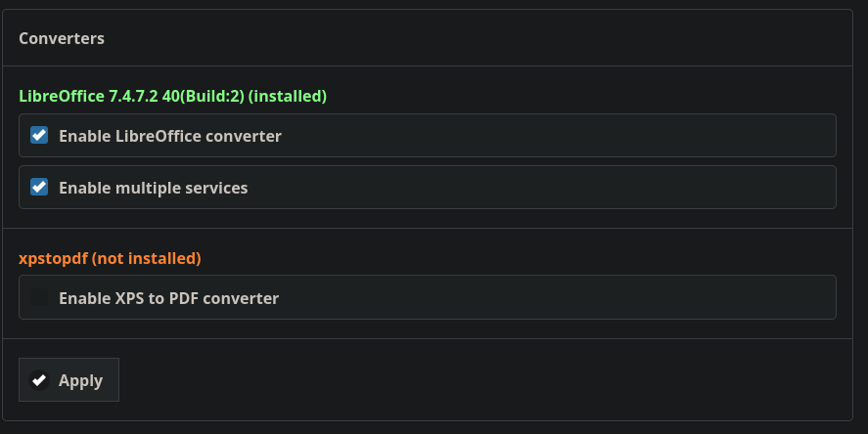Uncheck the Enable LibreOffice converter checkbox

pos(39,135)
